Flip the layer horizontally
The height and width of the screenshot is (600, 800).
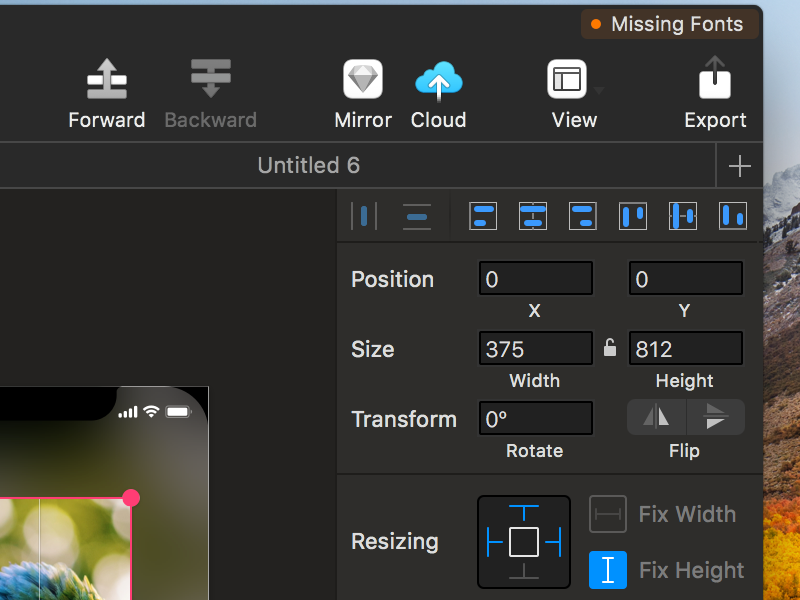(x=657, y=417)
